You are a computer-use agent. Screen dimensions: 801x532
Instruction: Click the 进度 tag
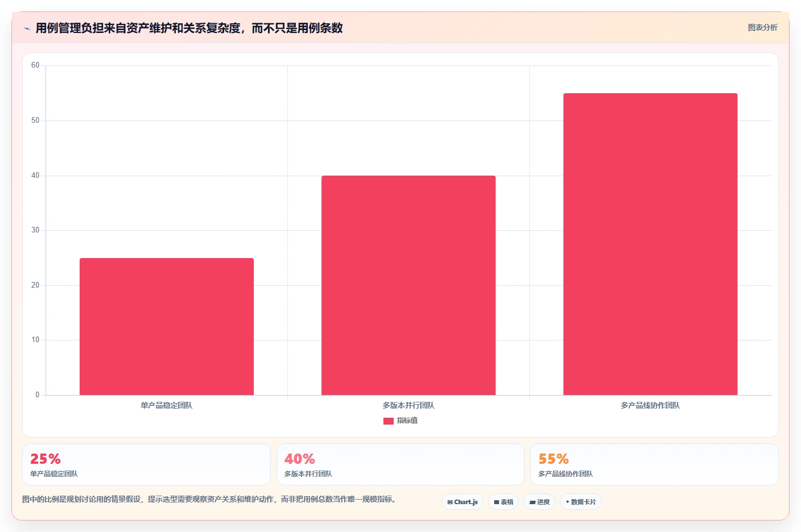pyautogui.click(x=539, y=502)
